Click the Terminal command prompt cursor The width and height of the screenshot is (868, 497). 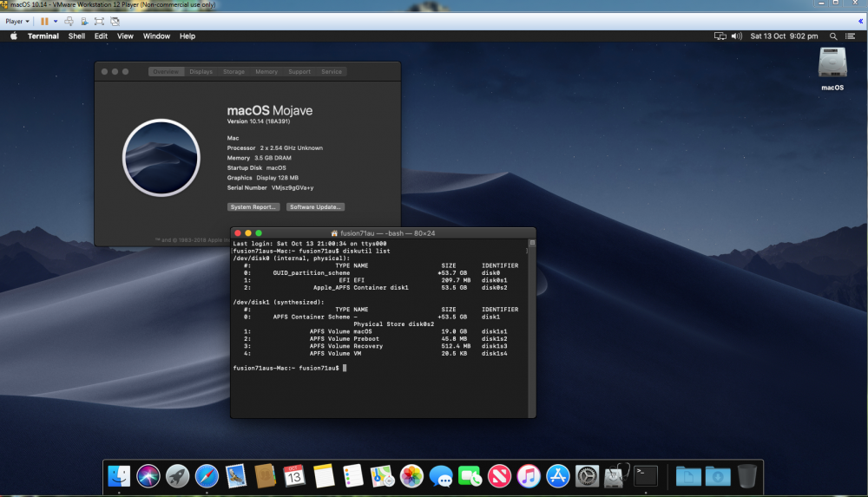coord(345,368)
